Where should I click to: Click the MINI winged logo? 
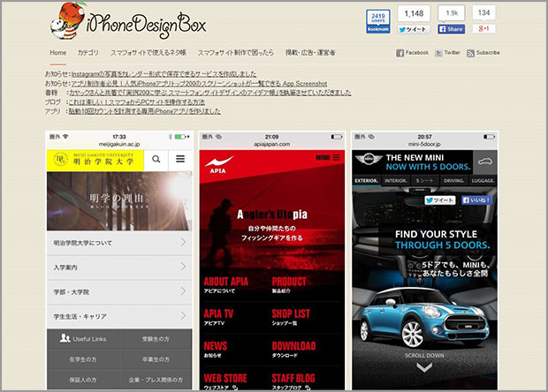[369, 160]
